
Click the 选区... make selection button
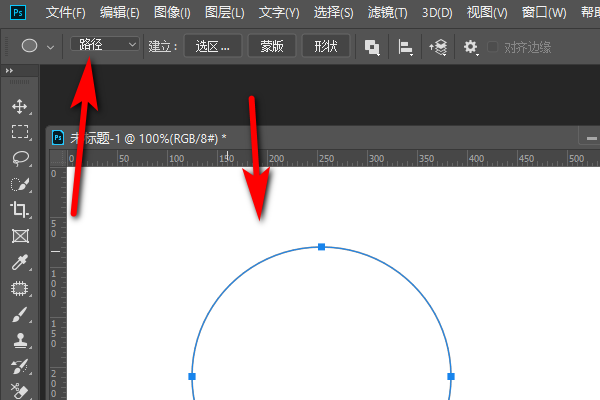[x=213, y=46]
